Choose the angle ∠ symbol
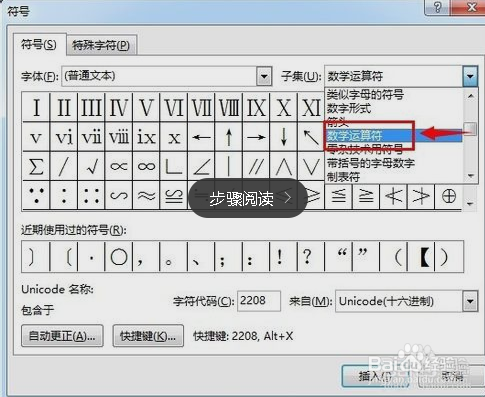 click(201, 166)
